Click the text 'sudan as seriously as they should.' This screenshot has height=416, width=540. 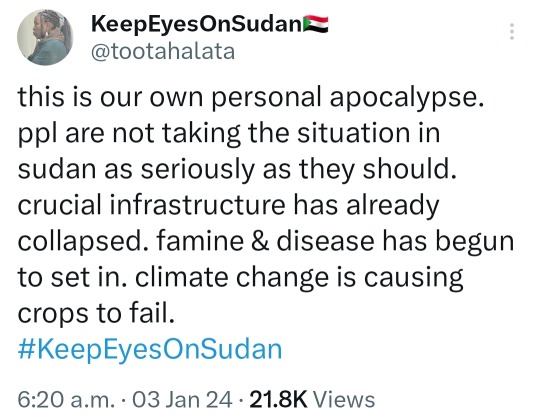(x=237, y=170)
